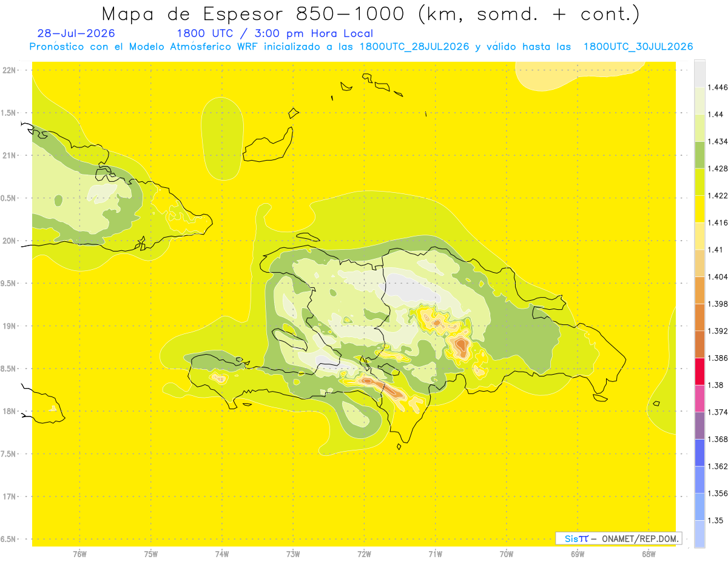Viewport: 728px width, 562px height.
Task: Click the '76W' longitude label
Action: pos(79,554)
